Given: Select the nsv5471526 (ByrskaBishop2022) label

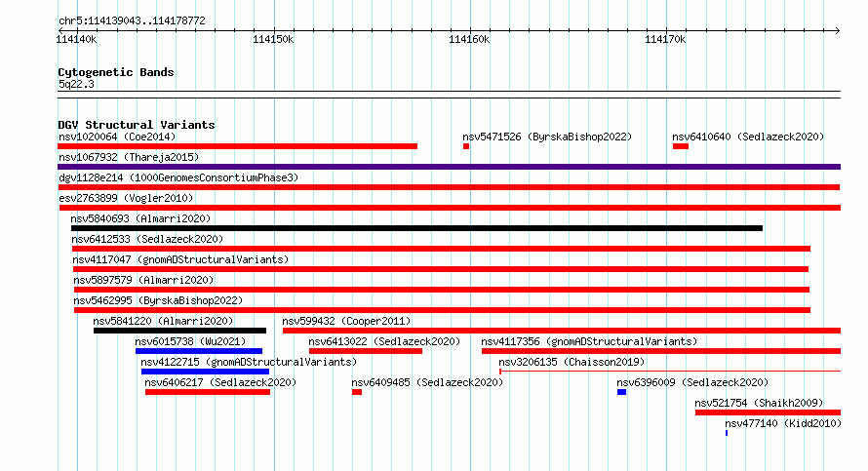Looking at the screenshot, I should pos(547,137).
